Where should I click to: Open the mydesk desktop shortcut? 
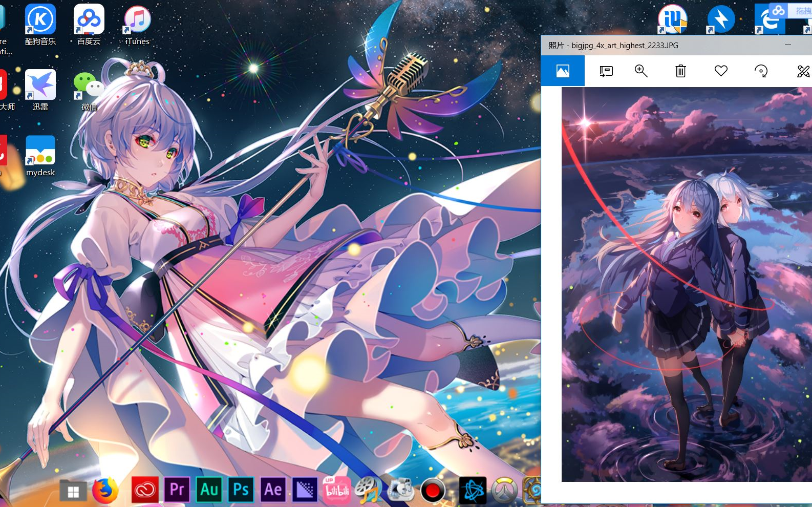coord(40,156)
